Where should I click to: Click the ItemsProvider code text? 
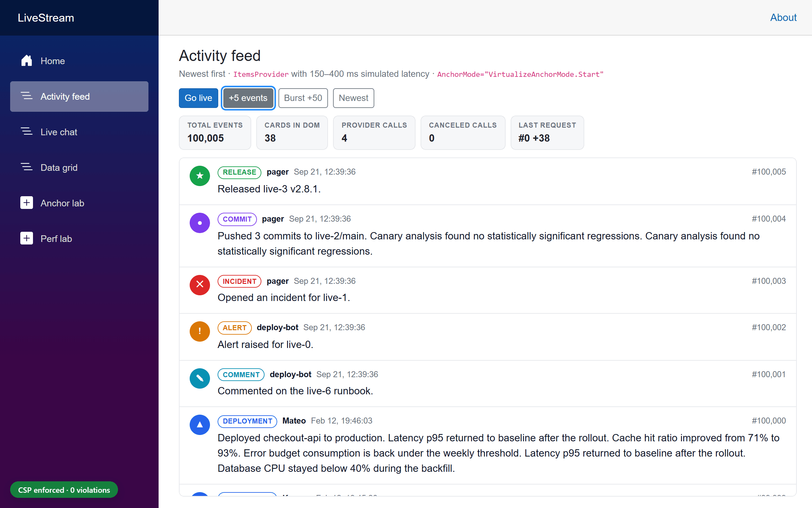point(261,75)
